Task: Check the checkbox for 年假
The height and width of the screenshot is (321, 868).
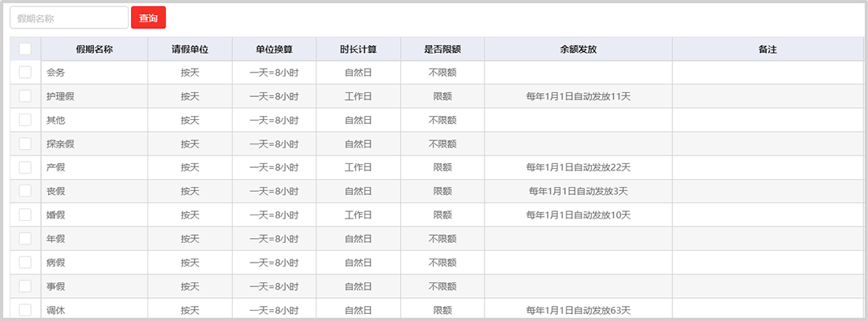Action: coord(25,238)
